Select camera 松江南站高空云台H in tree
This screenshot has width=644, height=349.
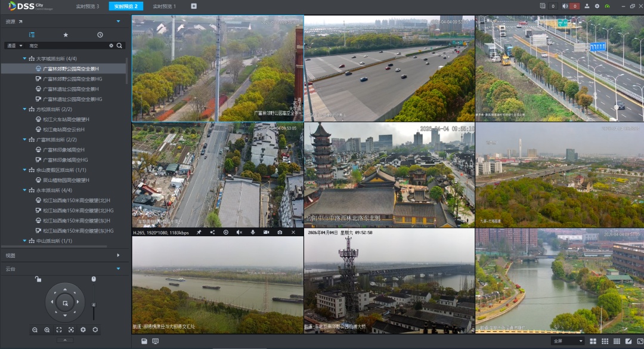point(64,129)
